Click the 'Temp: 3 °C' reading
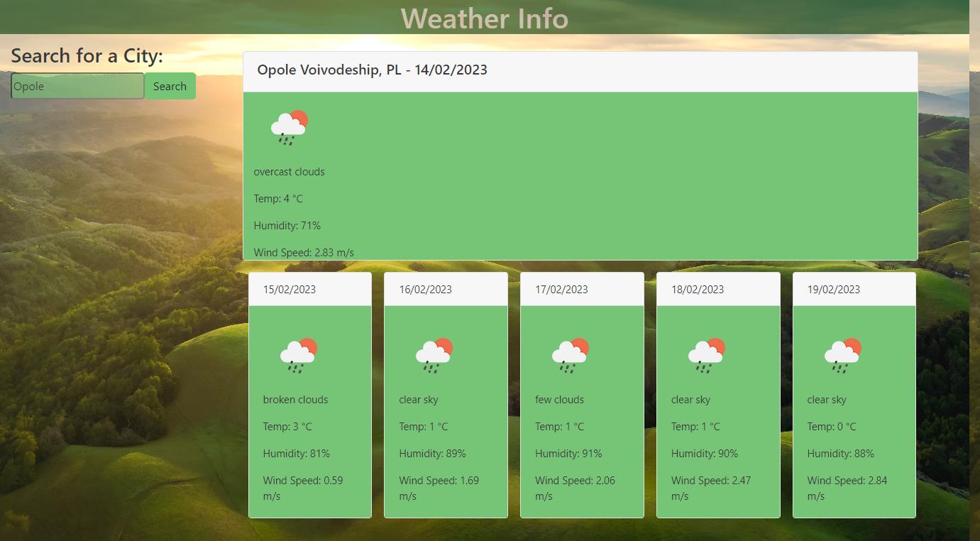 287,427
